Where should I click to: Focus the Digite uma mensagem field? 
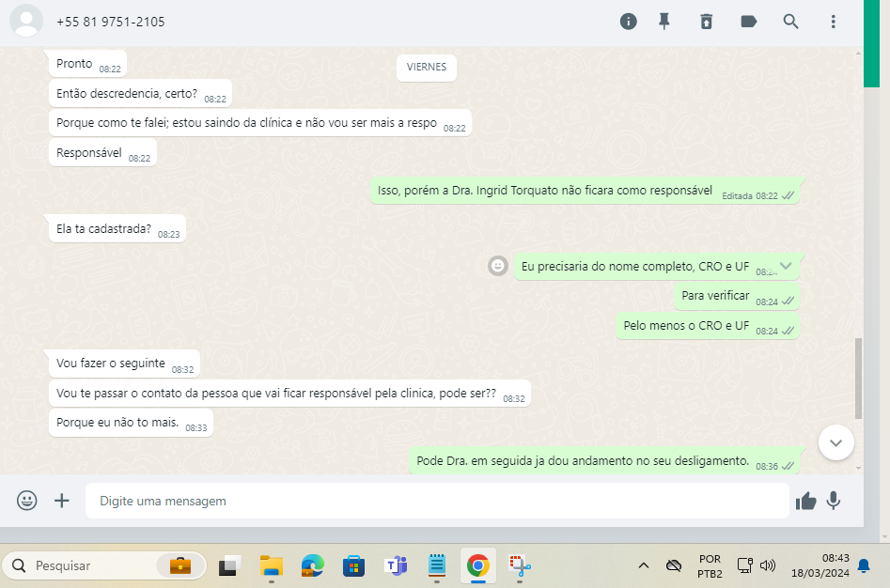(437, 501)
